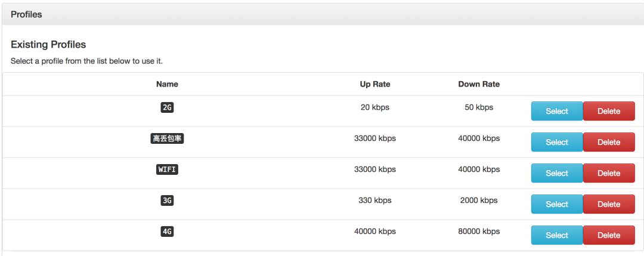Click the WIFI name badge

167,170
